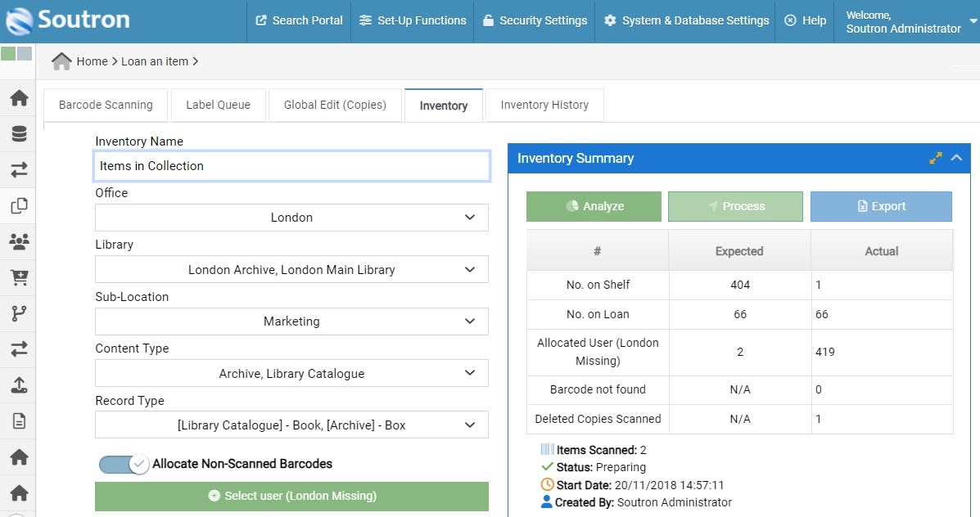980x517 pixels.
Task: Select the acquisitions cart icon in the sidebar
Action: pyautogui.click(x=18, y=278)
